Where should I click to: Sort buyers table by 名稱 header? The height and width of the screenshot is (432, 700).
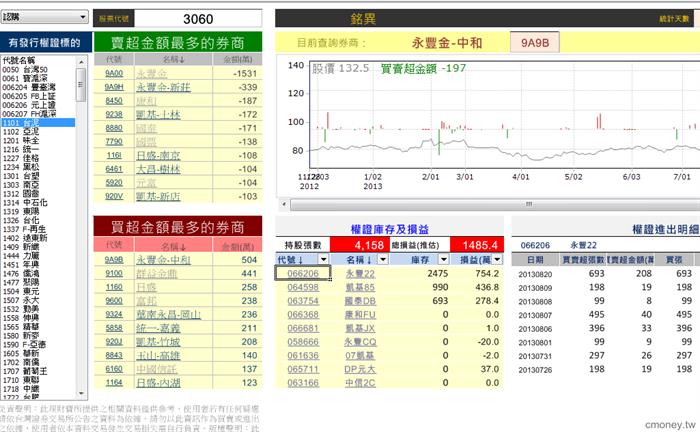(x=173, y=245)
